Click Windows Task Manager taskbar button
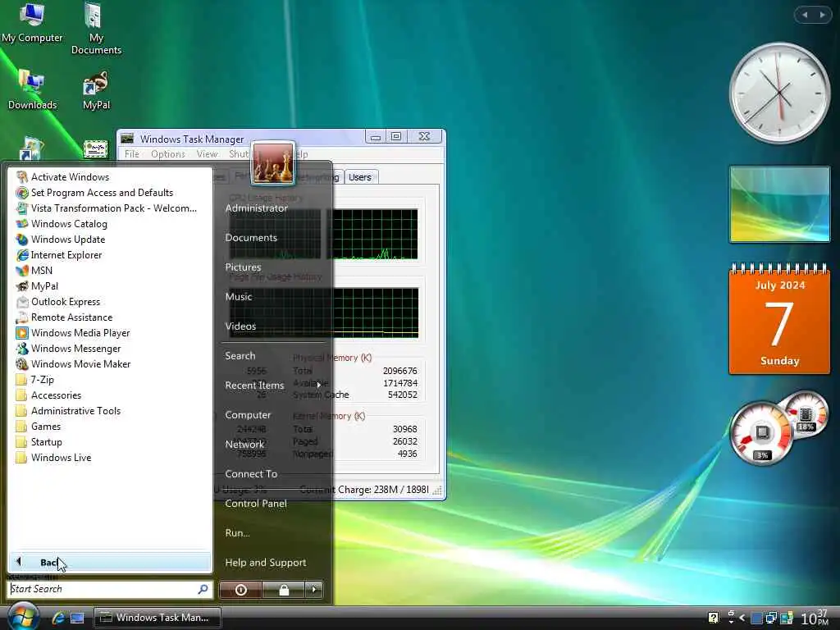This screenshot has height=630, width=840. pyautogui.click(x=157, y=617)
